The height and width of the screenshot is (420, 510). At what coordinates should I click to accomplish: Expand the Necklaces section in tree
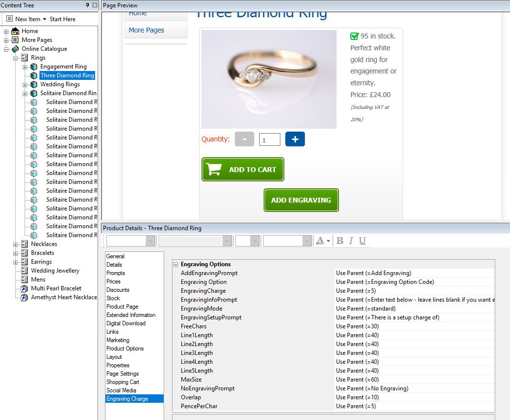[x=16, y=244]
